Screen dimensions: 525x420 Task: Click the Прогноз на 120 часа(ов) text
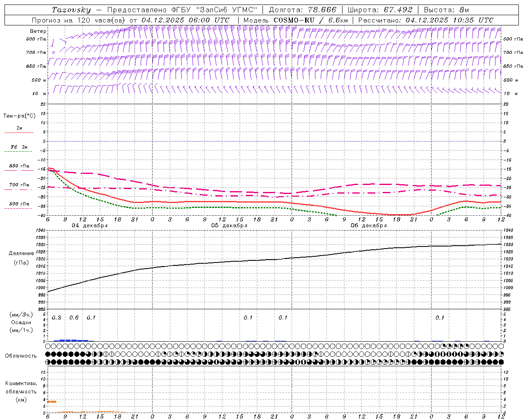tap(79, 20)
